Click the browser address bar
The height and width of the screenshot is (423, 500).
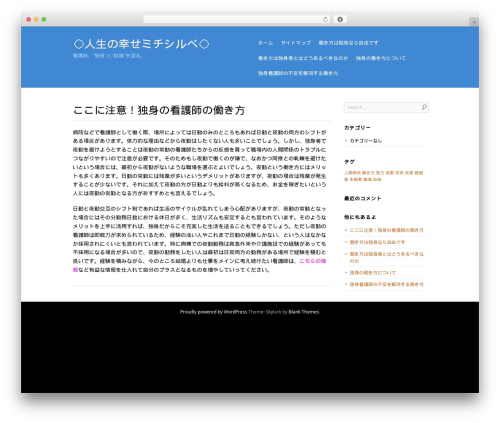[237, 19]
